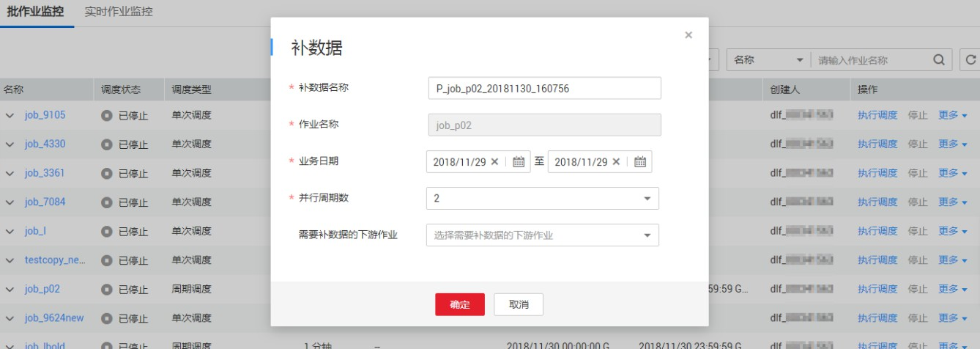
Task: Click the 调度类型 column header
Action: click(191, 89)
